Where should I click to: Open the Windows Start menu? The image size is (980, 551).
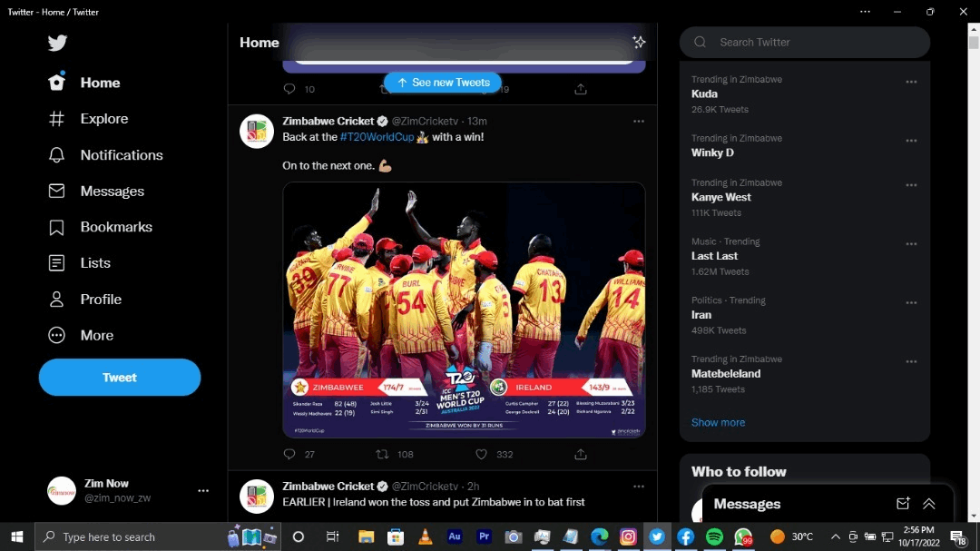click(17, 536)
